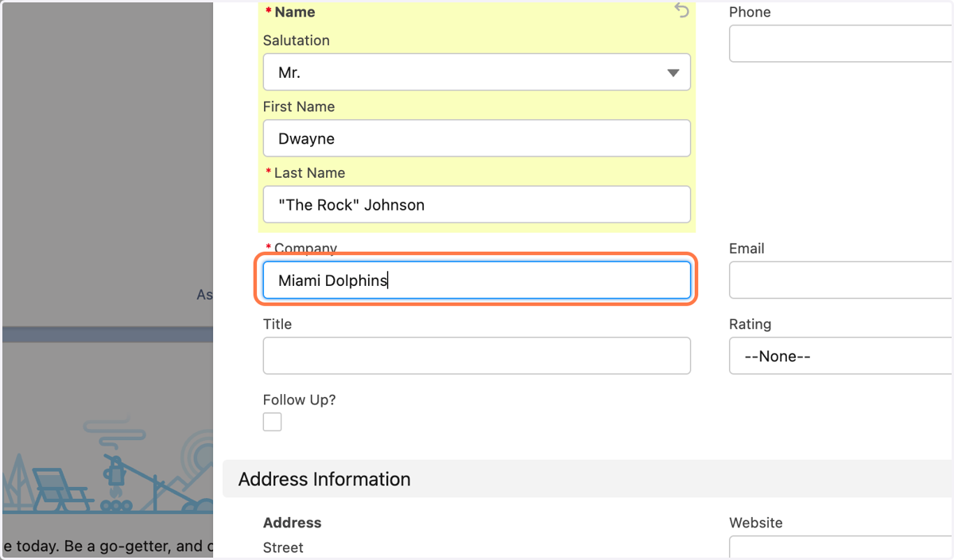Click the undo arrow in the Name section
The height and width of the screenshot is (560, 954).
[x=682, y=10]
